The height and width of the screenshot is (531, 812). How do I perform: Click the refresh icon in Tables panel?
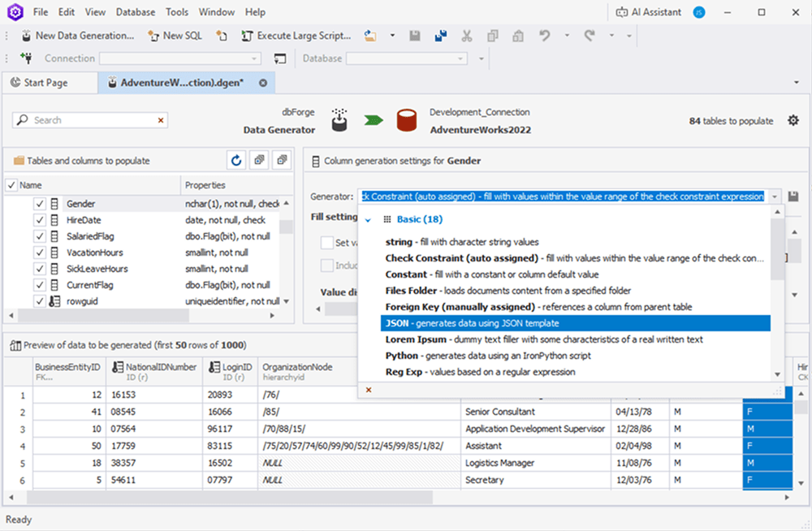tap(236, 161)
